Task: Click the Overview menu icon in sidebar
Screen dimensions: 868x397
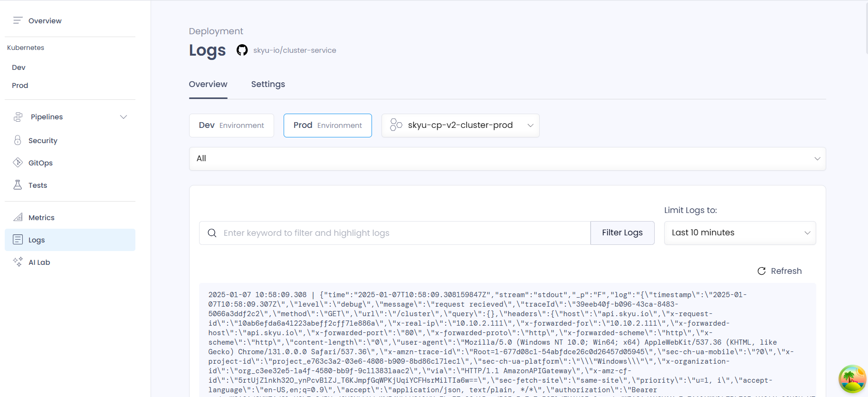Action: pos(18,20)
